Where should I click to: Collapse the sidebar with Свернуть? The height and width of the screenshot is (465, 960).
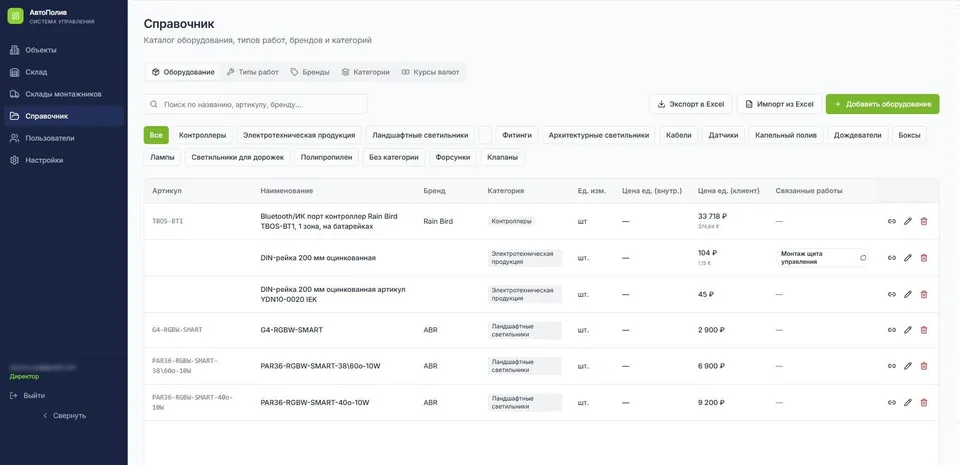(x=64, y=415)
